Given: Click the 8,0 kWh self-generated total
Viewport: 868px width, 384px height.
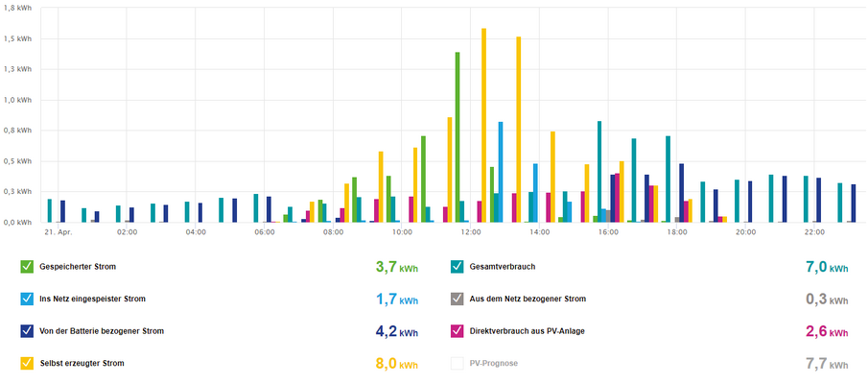Looking at the screenshot, I should point(397,364).
